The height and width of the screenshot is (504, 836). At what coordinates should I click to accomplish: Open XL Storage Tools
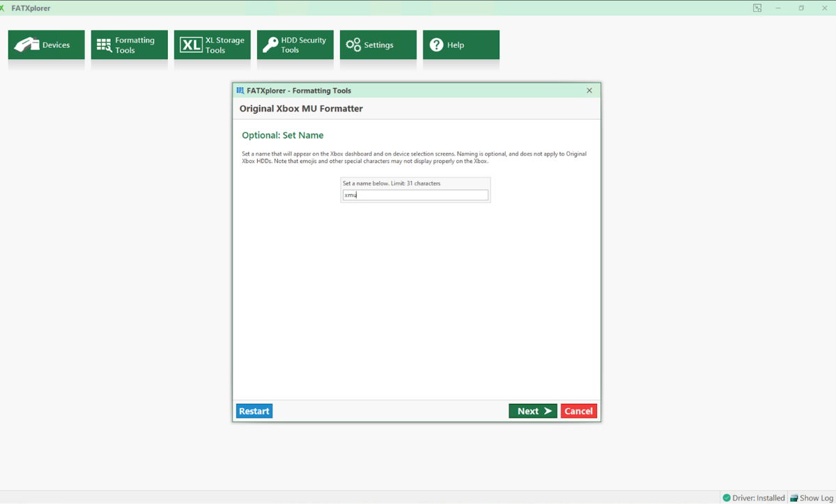click(x=212, y=45)
